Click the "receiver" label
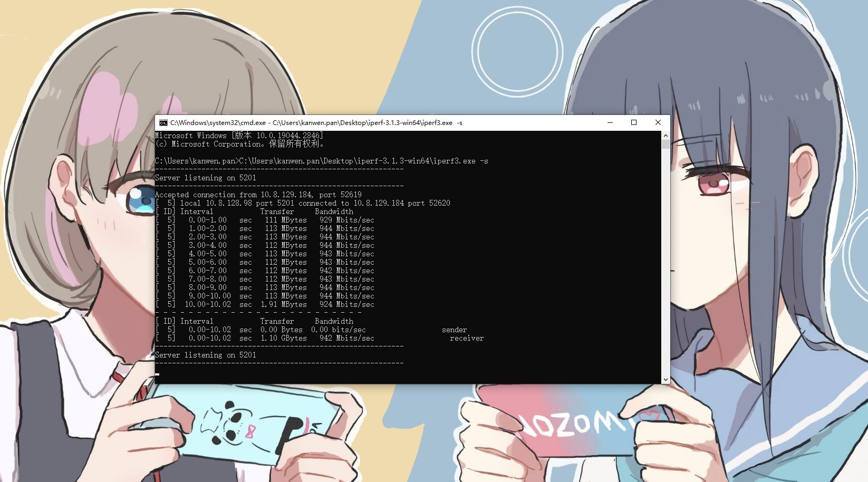The width and height of the screenshot is (868, 482). tap(467, 338)
